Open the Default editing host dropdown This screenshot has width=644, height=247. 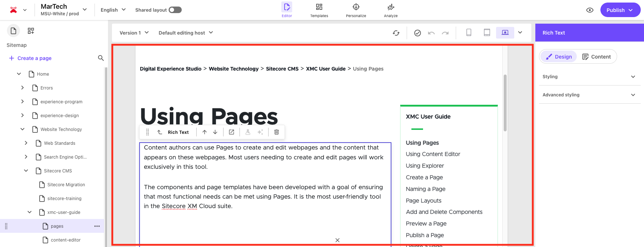click(x=186, y=33)
